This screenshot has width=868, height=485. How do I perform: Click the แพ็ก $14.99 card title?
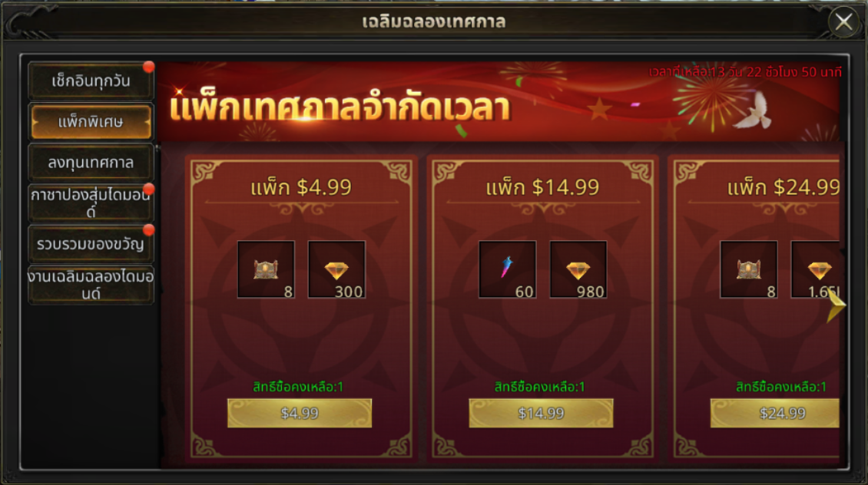[542, 187]
